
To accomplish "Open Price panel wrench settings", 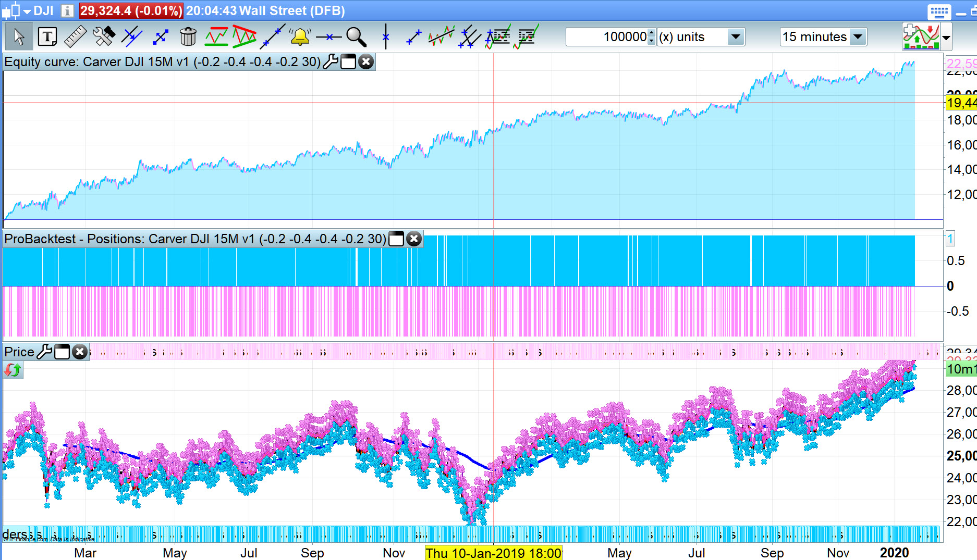I will pos(45,352).
